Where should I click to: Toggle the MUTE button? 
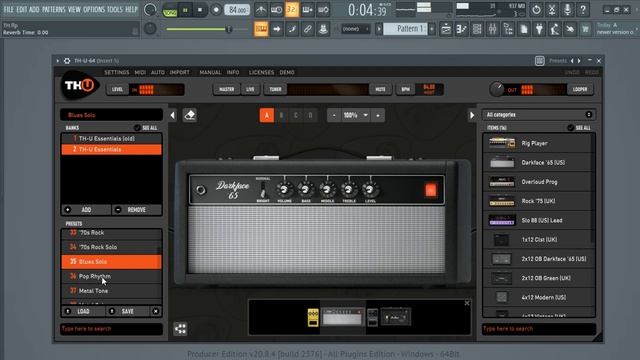[x=380, y=89]
